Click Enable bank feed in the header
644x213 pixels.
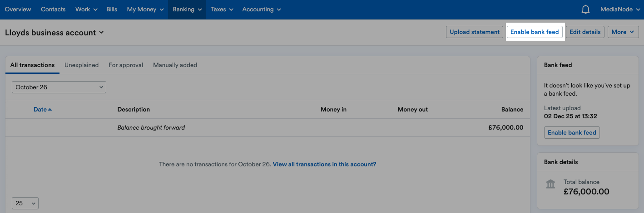[x=535, y=32]
